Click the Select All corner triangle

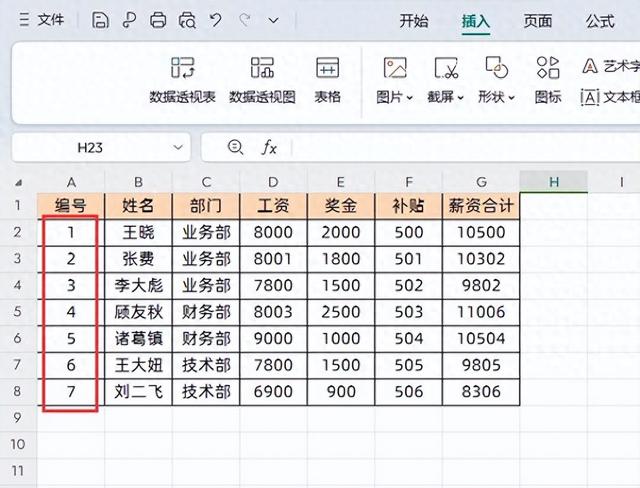click(x=18, y=183)
